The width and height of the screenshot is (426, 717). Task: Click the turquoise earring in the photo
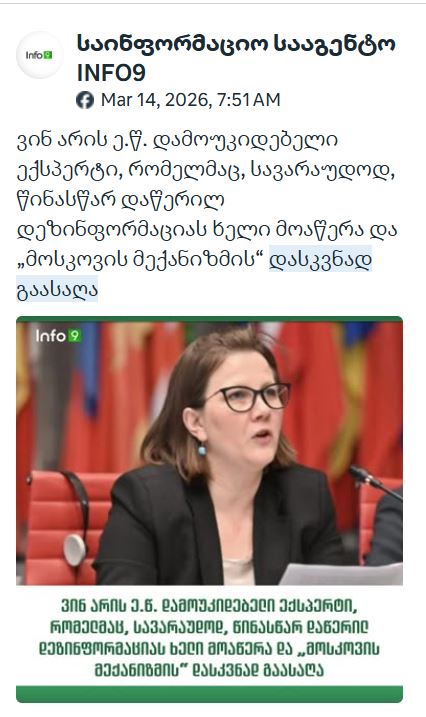tap(202, 449)
